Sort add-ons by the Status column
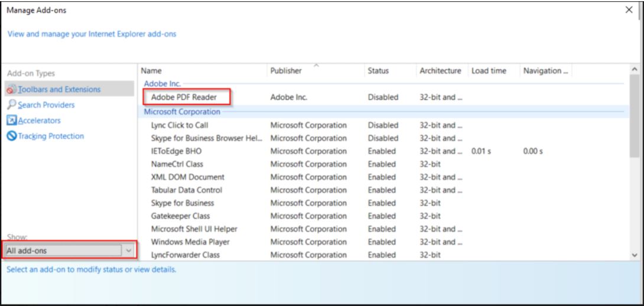The image size is (644, 306). click(x=378, y=71)
